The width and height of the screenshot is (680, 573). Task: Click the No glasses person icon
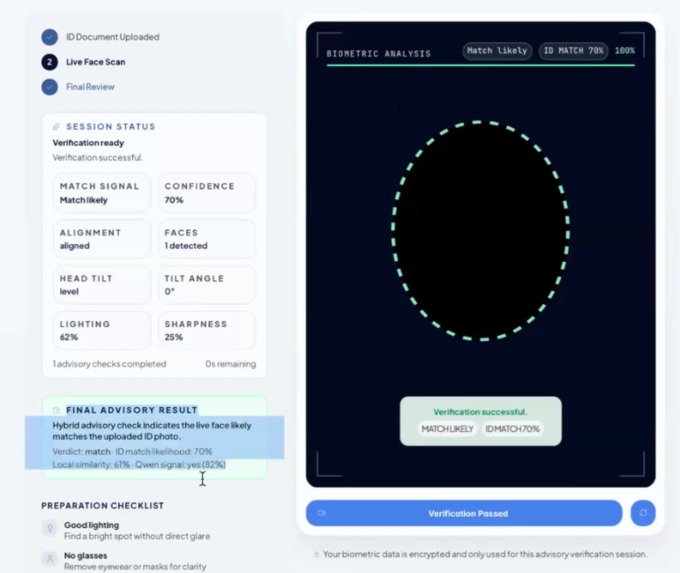[x=50, y=558]
